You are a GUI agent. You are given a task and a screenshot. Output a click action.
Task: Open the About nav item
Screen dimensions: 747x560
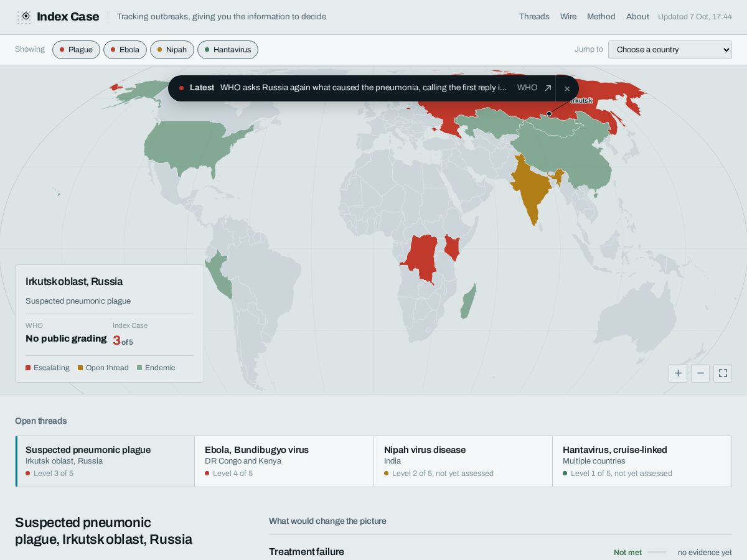pyautogui.click(x=637, y=17)
